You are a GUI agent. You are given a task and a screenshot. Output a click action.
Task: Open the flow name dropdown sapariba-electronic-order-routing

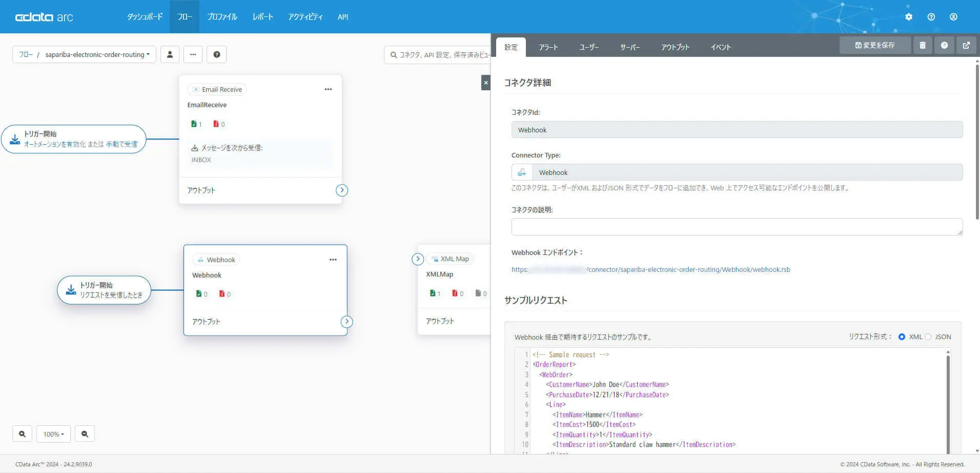coord(97,54)
